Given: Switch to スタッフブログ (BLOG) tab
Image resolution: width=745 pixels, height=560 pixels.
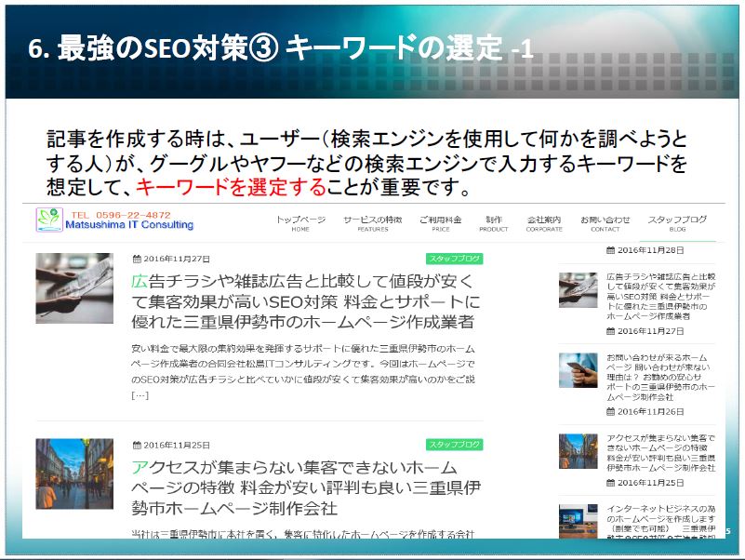Looking at the screenshot, I should 677,223.
